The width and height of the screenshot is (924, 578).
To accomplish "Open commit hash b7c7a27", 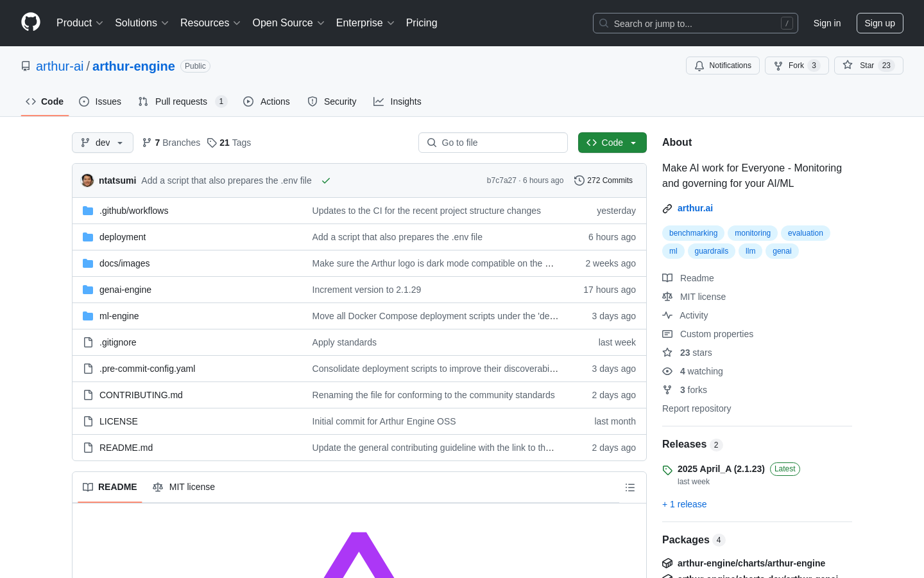I will [501, 180].
